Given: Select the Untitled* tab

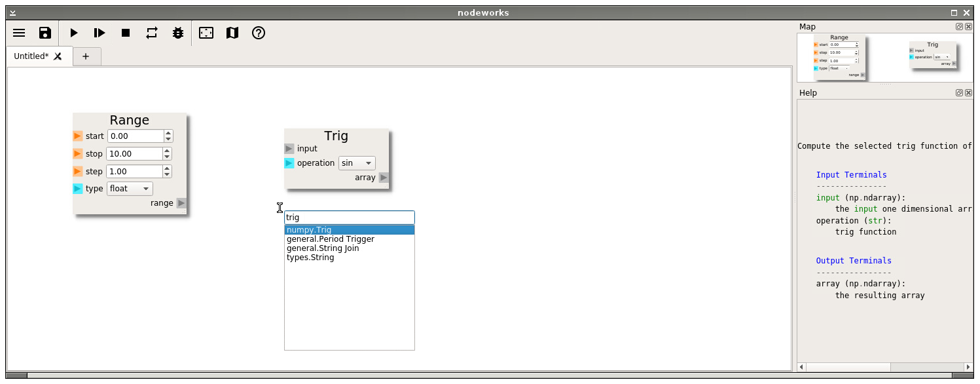Looking at the screenshot, I should [31, 56].
